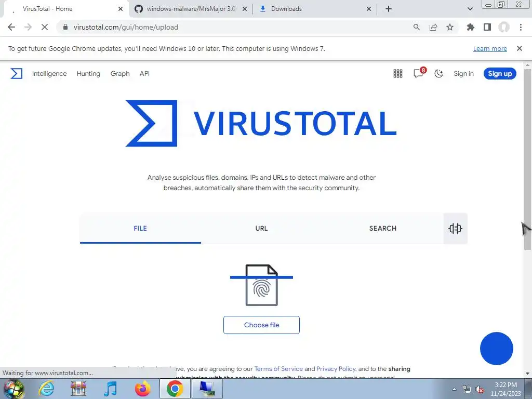Open the API menu item
This screenshot has width=532, height=399.
point(144,74)
